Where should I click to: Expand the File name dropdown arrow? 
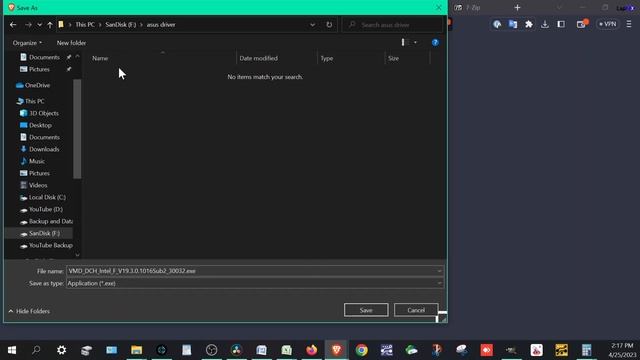click(x=439, y=271)
